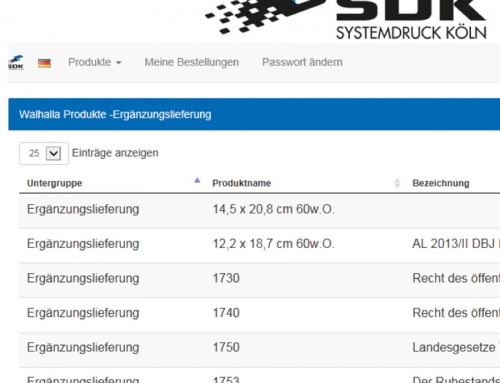Click Recht des öffentl description in row 1730

coord(456,278)
